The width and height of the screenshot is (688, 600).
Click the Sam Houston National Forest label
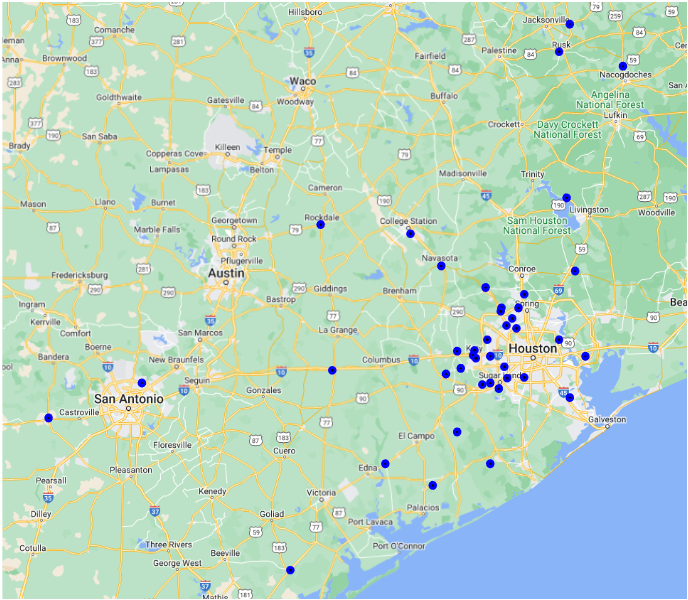[538, 226]
